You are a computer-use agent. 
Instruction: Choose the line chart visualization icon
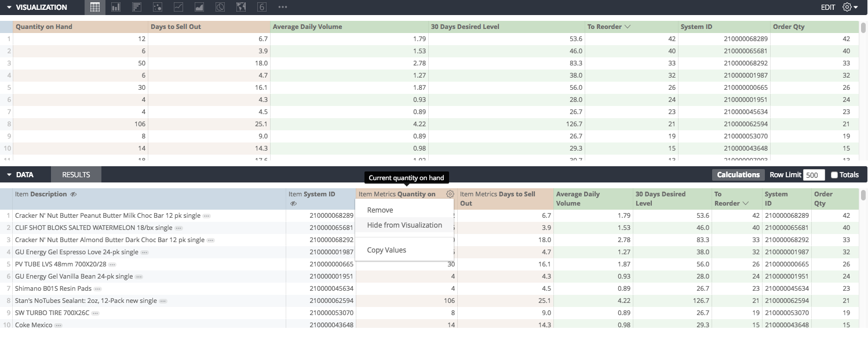(178, 8)
